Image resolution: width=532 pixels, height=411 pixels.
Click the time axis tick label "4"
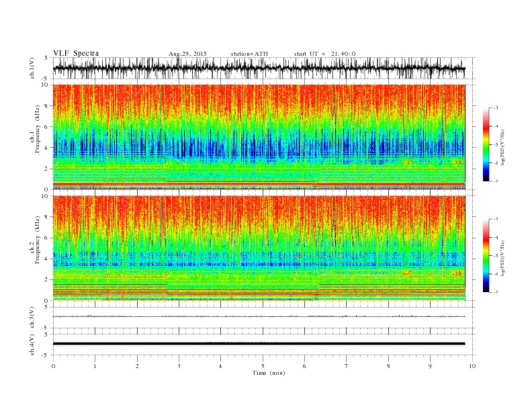coord(220,366)
